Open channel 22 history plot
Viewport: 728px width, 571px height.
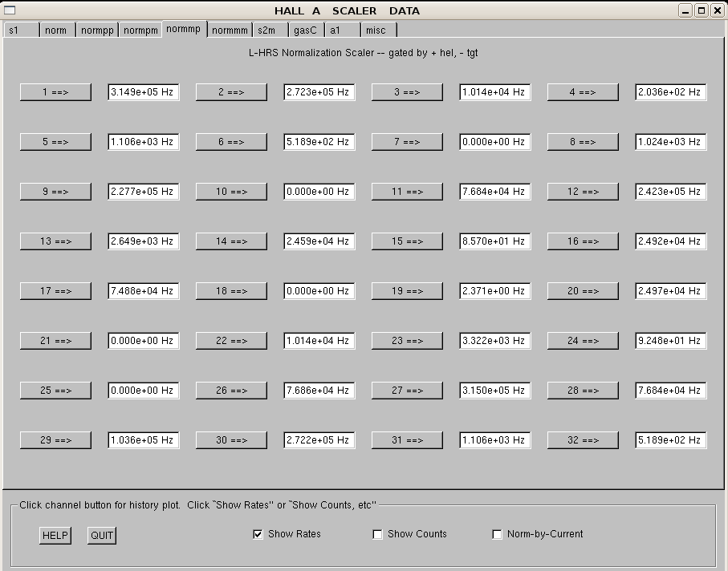pyautogui.click(x=231, y=341)
